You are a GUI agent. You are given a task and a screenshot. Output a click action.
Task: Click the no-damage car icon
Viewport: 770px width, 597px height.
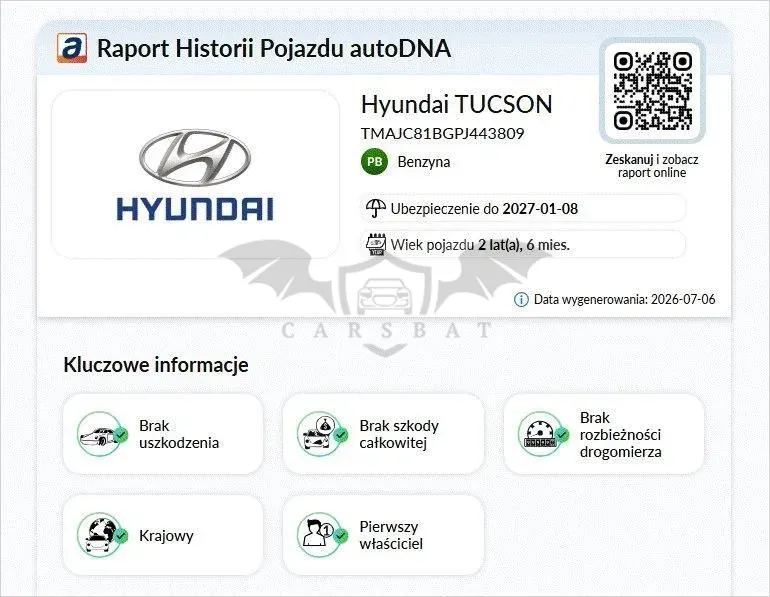[103, 434]
